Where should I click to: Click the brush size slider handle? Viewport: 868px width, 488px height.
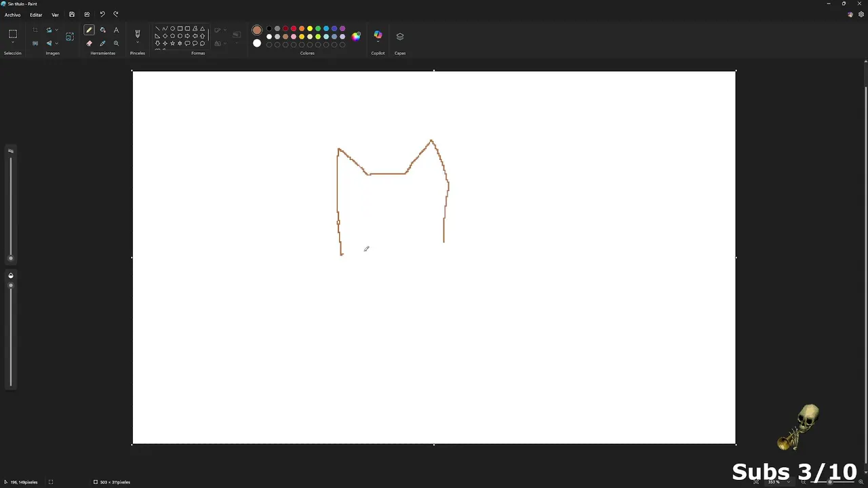click(x=10, y=258)
